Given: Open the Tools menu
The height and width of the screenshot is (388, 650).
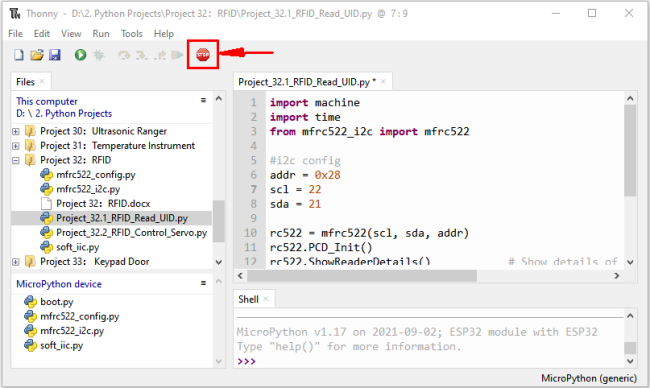Looking at the screenshot, I should pos(131,34).
